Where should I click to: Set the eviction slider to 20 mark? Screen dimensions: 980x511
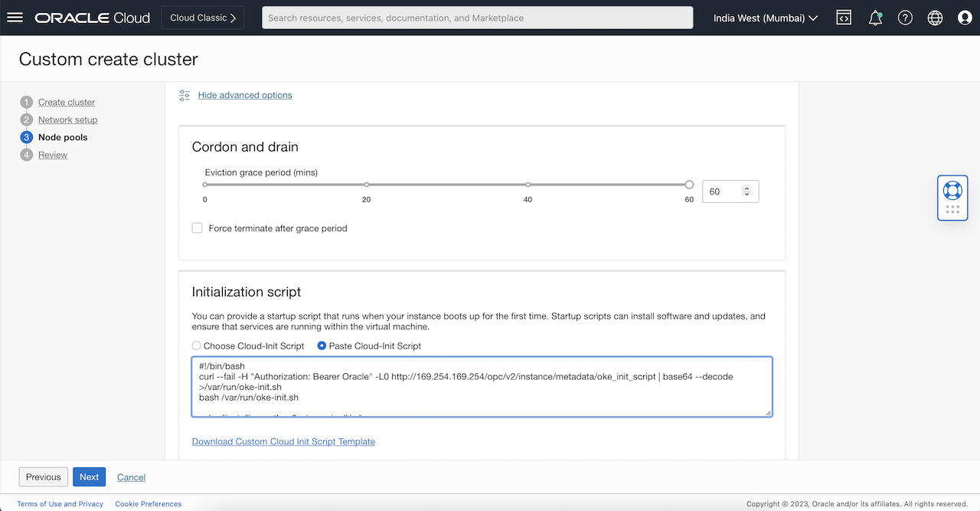367,185
